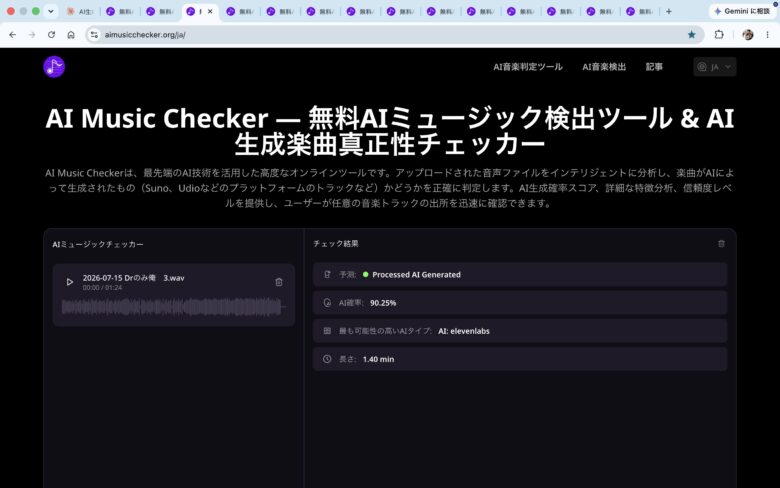Delete the uploaded wav file with trash icon
Image resolution: width=780 pixels, height=488 pixels.
coord(279,282)
